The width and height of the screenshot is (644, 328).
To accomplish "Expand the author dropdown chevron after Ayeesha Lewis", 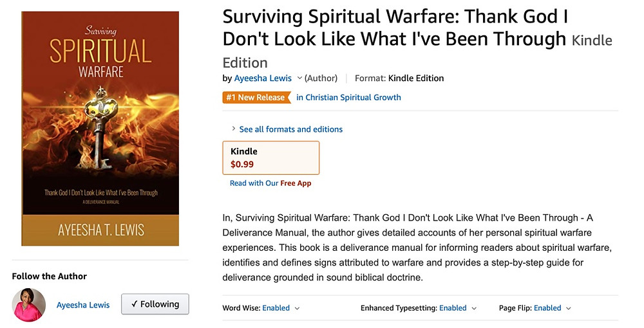I will [x=299, y=78].
